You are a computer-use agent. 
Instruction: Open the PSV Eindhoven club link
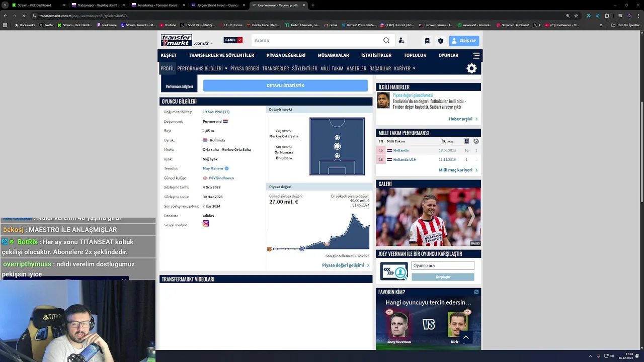(221, 178)
